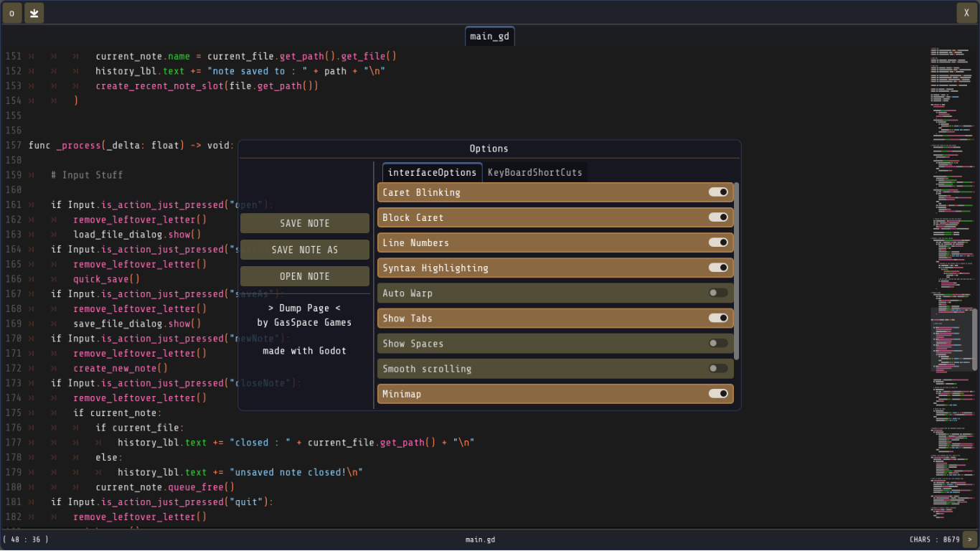Select the main_gd file tab
980x551 pixels.
click(489, 36)
